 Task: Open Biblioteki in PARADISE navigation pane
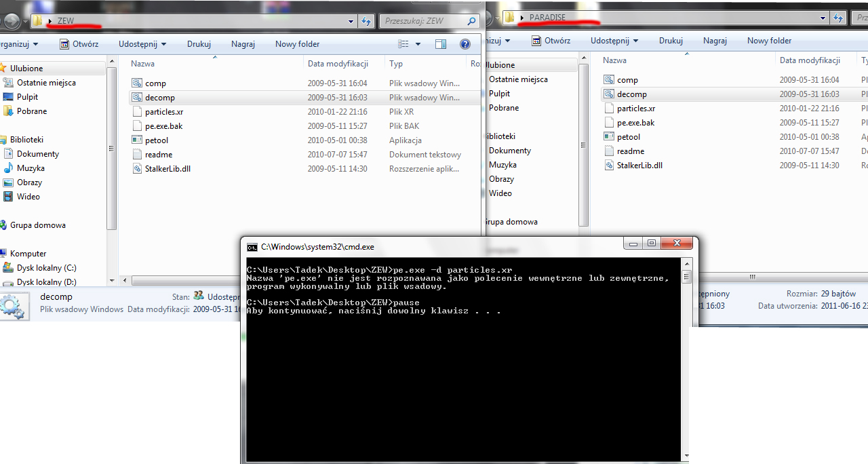[500, 136]
